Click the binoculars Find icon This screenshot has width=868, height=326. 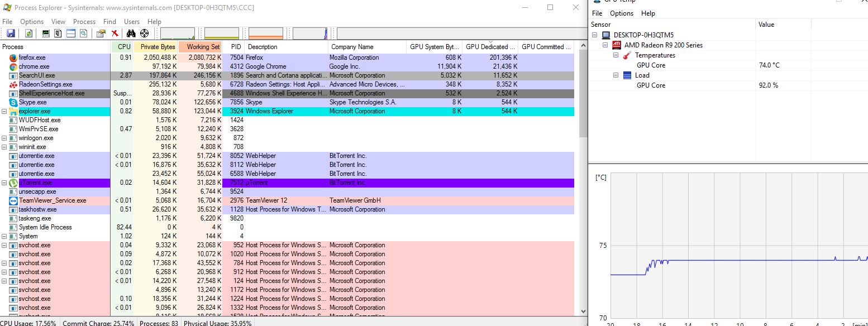click(131, 33)
